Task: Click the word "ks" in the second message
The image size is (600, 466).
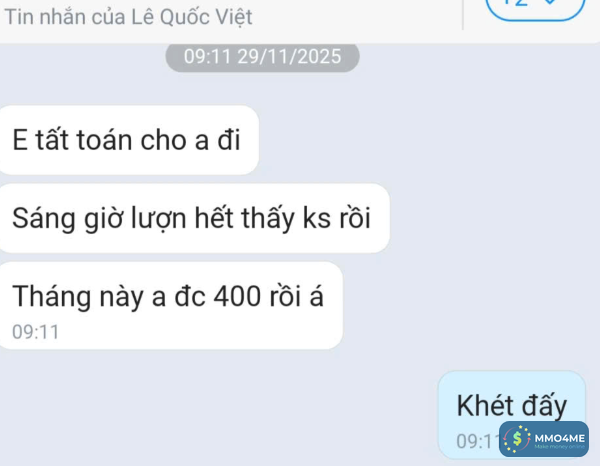Action: 317,218
